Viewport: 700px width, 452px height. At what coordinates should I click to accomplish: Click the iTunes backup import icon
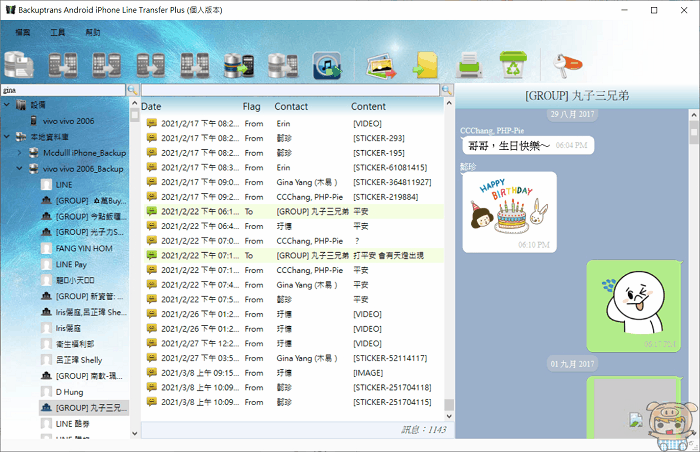pyautogui.click(x=327, y=65)
